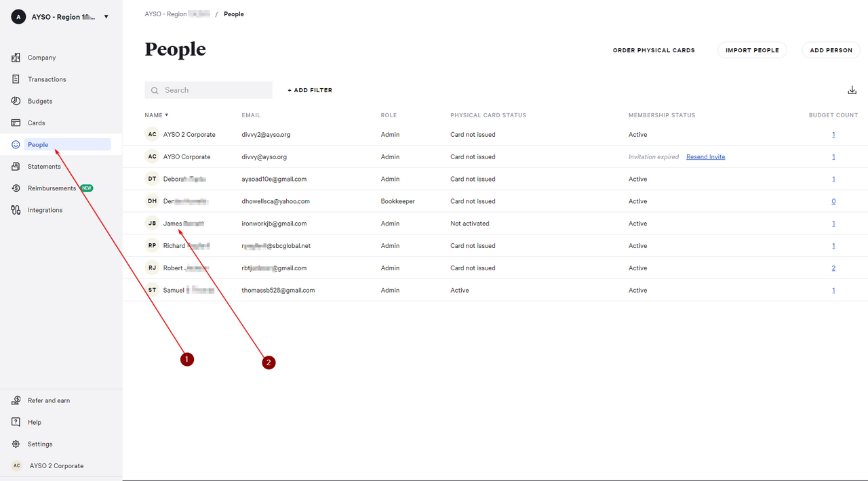Click the Transactions receipt icon
Viewport: 868px width, 481px height.
click(x=16, y=79)
